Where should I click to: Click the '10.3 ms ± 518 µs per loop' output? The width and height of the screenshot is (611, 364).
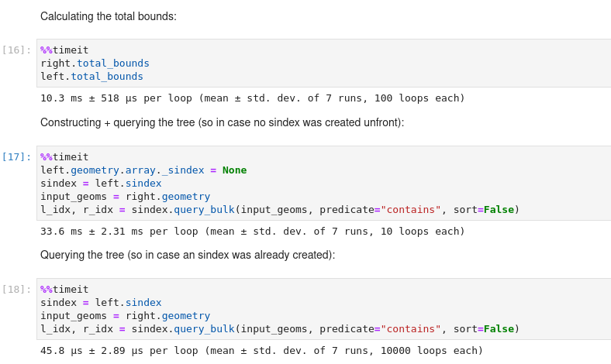253,98
